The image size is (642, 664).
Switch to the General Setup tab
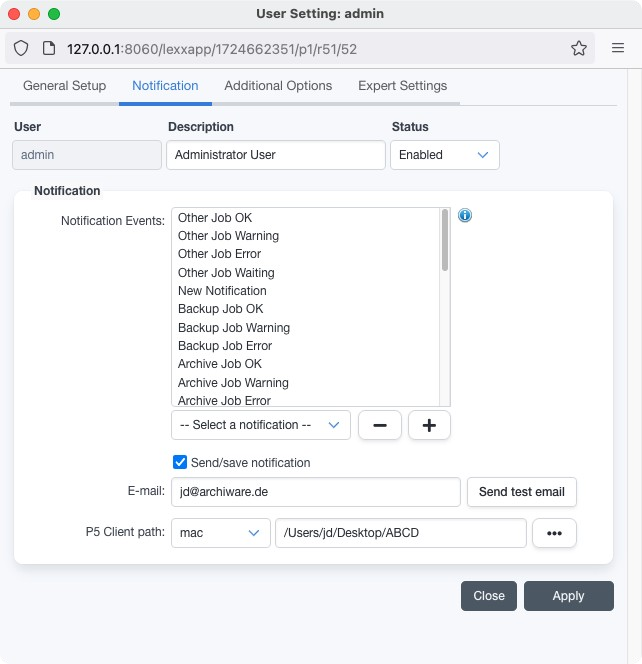[x=64, y=86]
